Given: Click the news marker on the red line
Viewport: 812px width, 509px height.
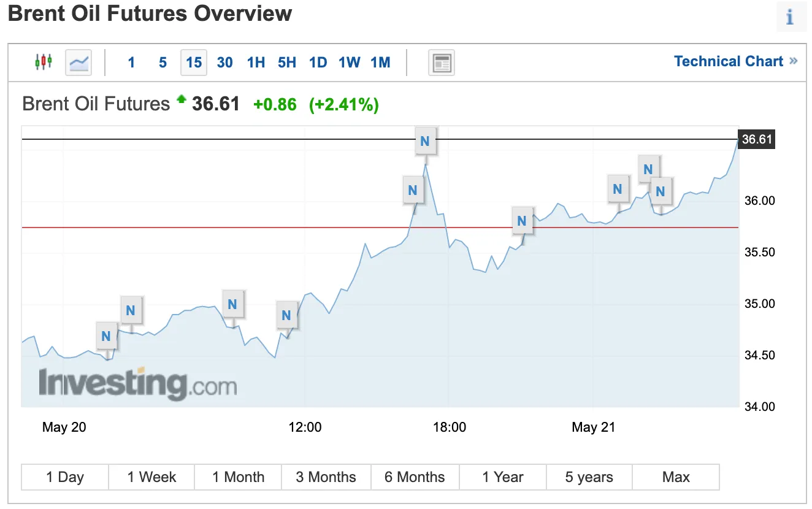Looking at the screenshot, I should pyautogui.click(x=521, y=221).
